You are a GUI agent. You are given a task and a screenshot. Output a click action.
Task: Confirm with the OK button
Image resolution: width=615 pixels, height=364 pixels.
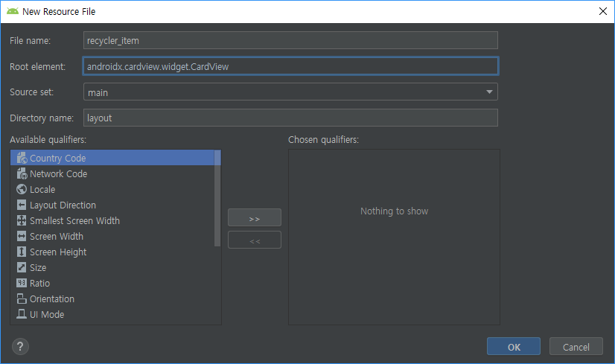click(x=514, y=346)
